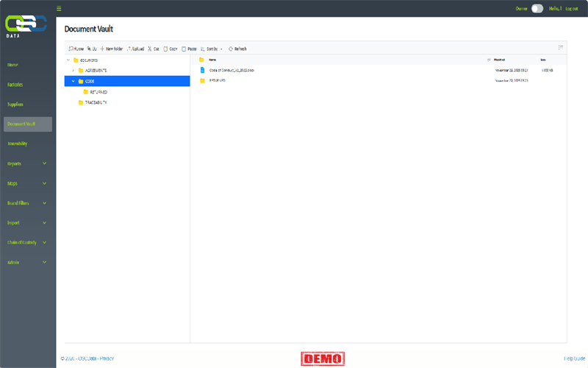
Task: Cut the selected item
Action: pos(153,49)
